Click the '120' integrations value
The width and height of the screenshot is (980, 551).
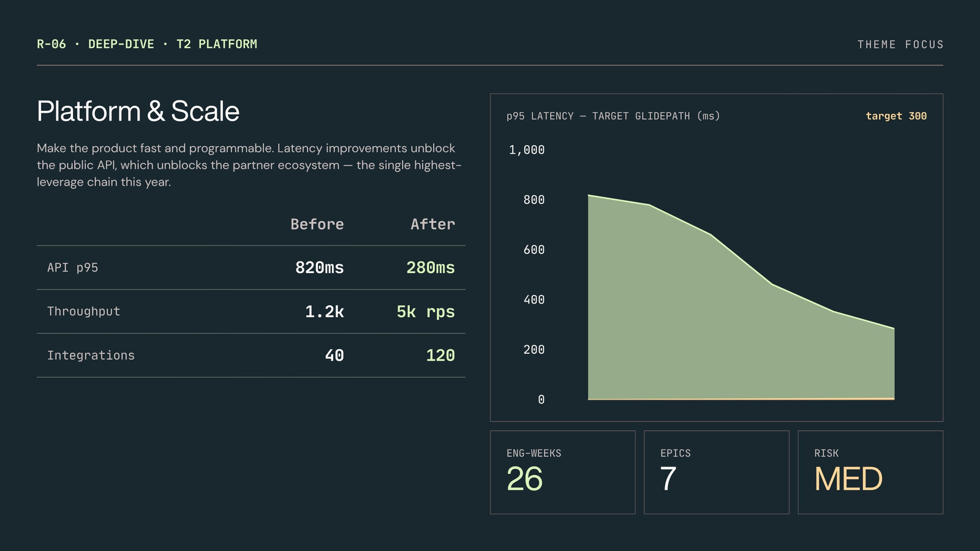tap(440, 355)
